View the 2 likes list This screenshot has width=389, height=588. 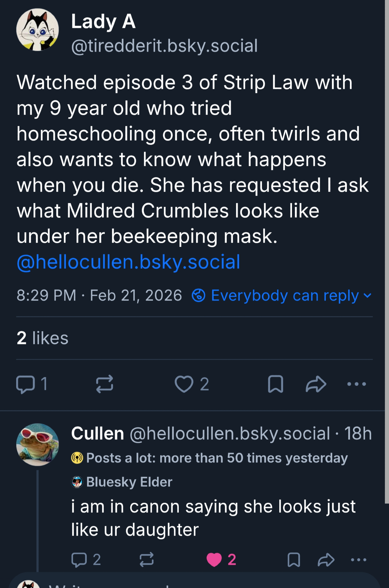(43, 338)
